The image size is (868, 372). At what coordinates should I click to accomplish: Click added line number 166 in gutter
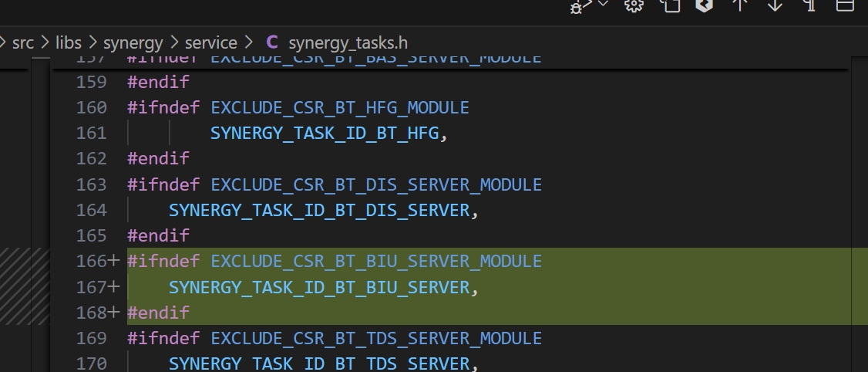(x=91, y=261)
